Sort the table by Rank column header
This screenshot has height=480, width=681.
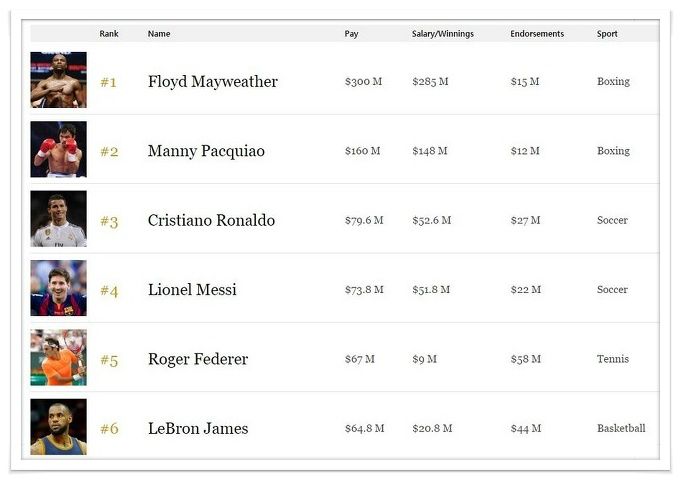(109, 33)
